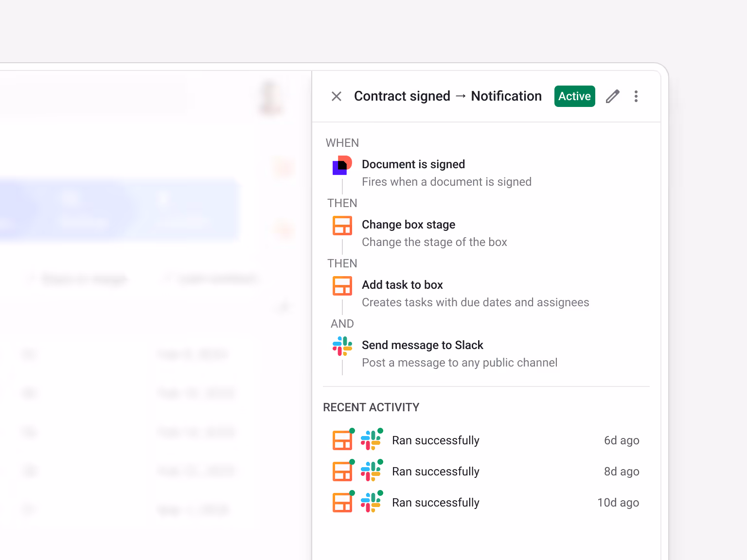Click the box icon in the 8d ago run
This screenshot has height=560, width=747.
[342, 472]
